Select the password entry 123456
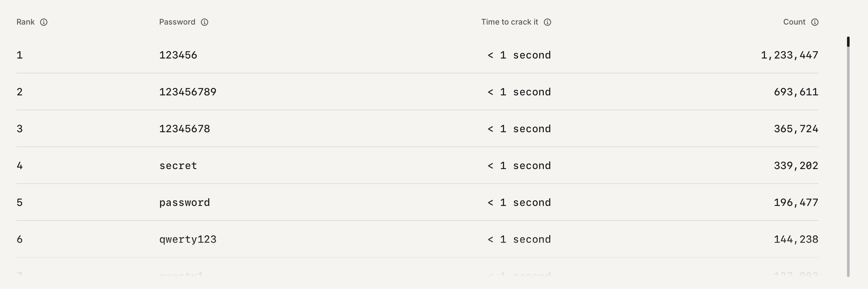 (179, 55)
